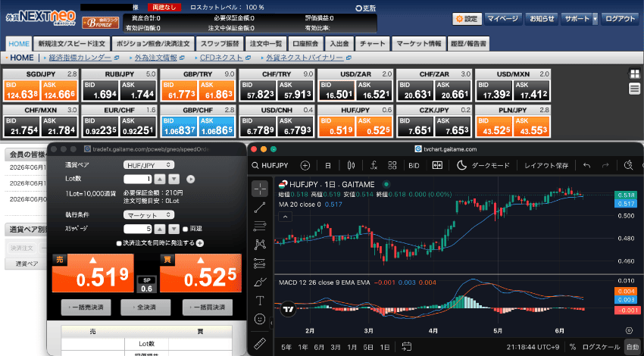Toggle percent scale on the chart
The height and width of the screenshot is (356, 644).
tap(573, 347)
